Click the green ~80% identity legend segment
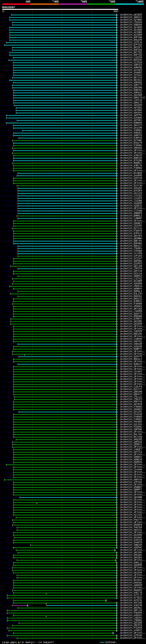The image size is (146, 644). 101,4
